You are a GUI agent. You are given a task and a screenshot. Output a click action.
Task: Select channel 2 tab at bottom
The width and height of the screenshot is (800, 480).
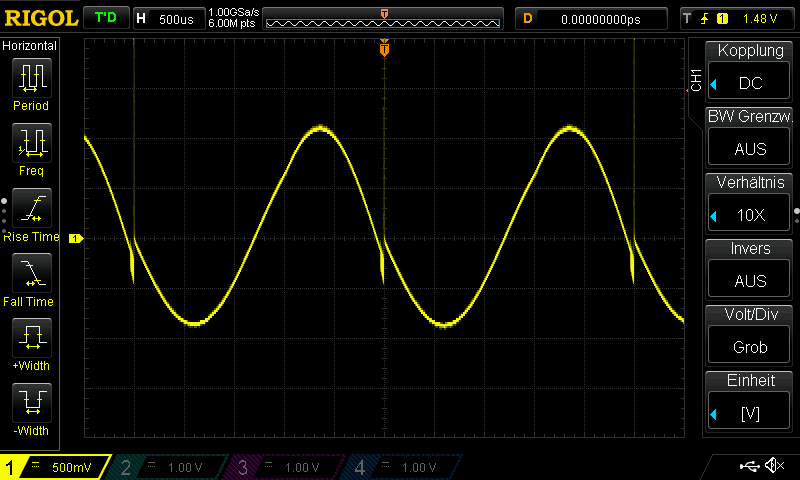(170, 467)
